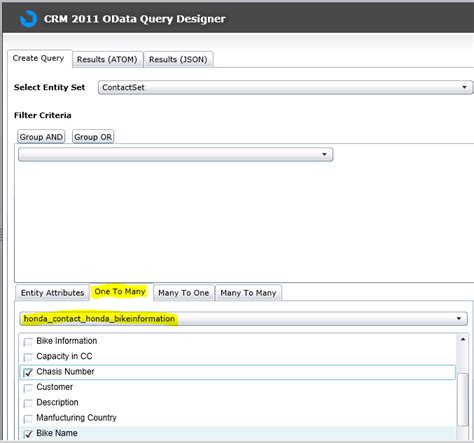Viewport: 474px width, 443px height.
Task: Uncheck the Bike Name checkbox
Action: (28, 434)
